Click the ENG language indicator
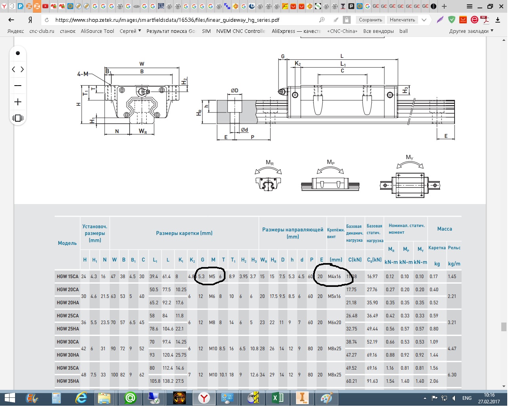512x420 pixels. pos(467,398)
